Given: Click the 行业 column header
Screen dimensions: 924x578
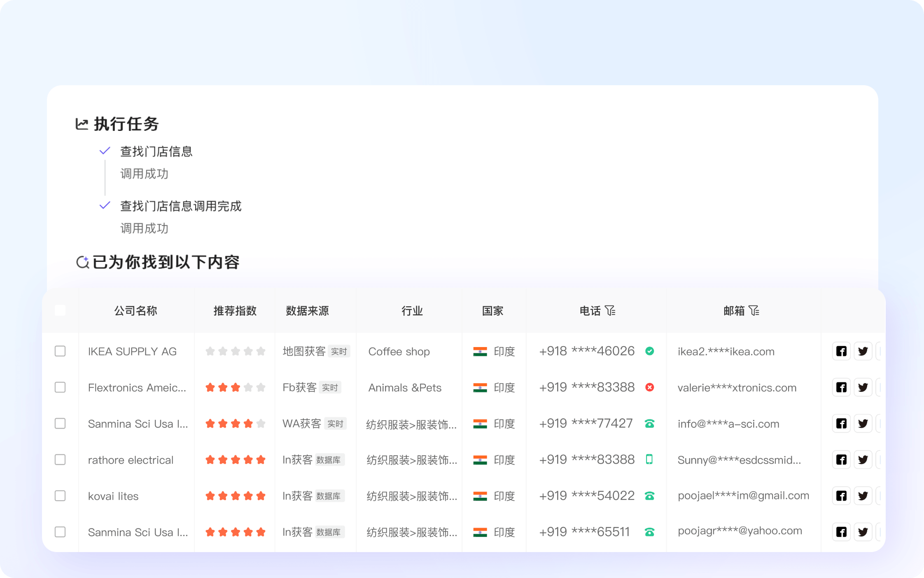Looking at the screenshot, I should click(x=412, y=311).
